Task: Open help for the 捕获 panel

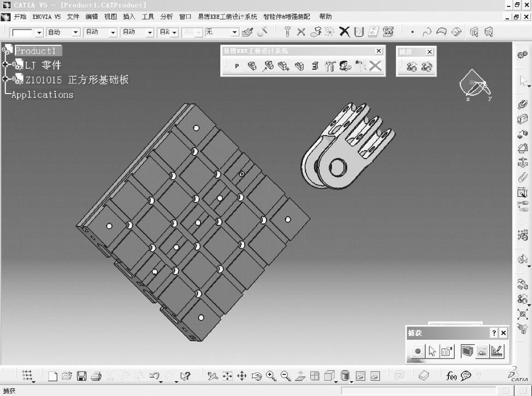Action: [x=494, y=333]
